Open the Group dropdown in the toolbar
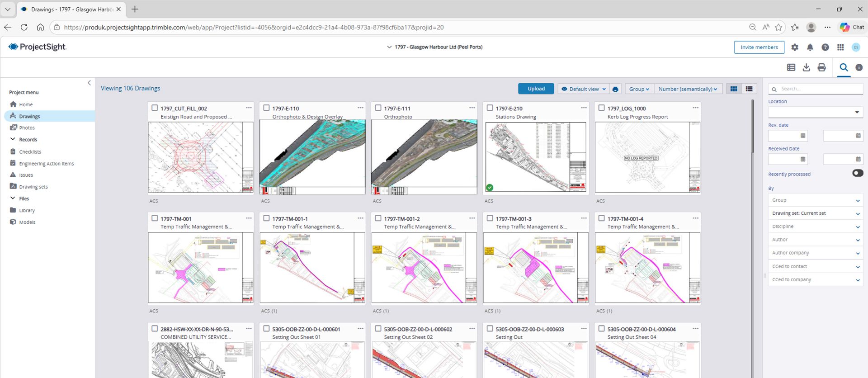The height and width of the screenshot is (378, 868). pos(639,89)
